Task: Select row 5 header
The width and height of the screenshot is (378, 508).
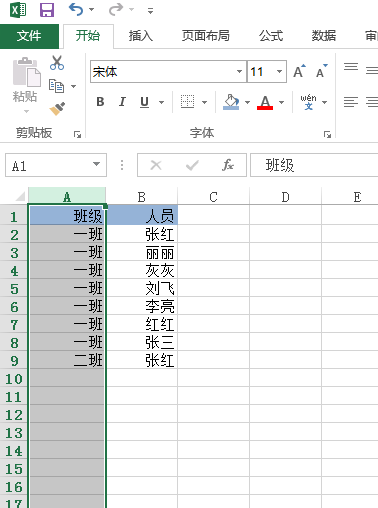Action: click(x=14, y=288)
